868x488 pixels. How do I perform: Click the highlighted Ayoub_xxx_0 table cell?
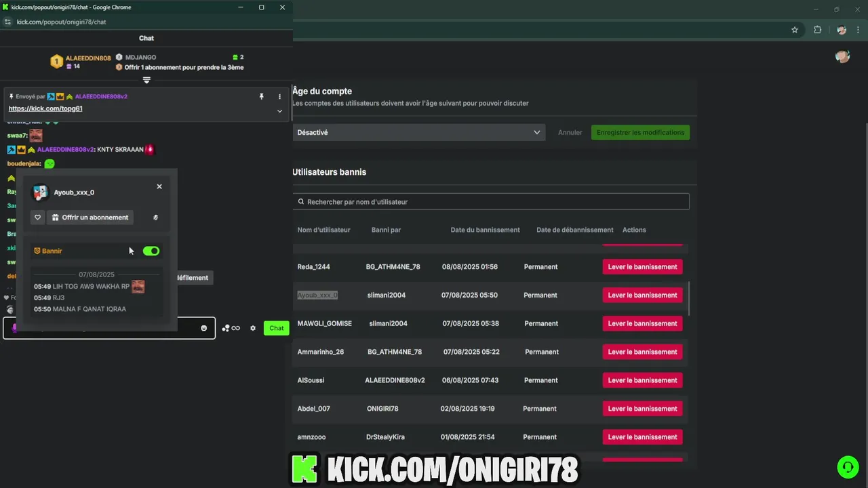tap(317, 296)
